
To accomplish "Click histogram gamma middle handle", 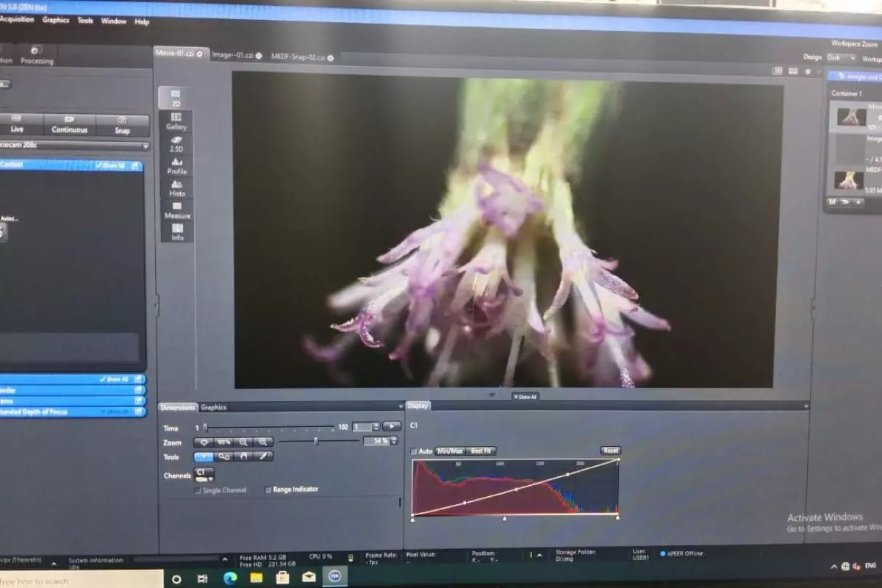I will pos(504,519).
